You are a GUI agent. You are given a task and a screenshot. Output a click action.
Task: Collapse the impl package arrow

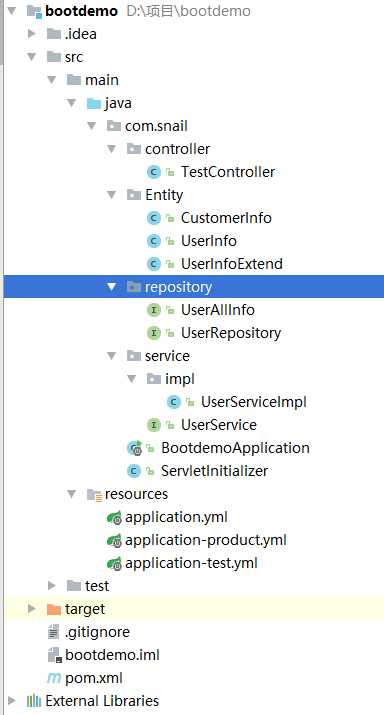[x=131, y=379]
